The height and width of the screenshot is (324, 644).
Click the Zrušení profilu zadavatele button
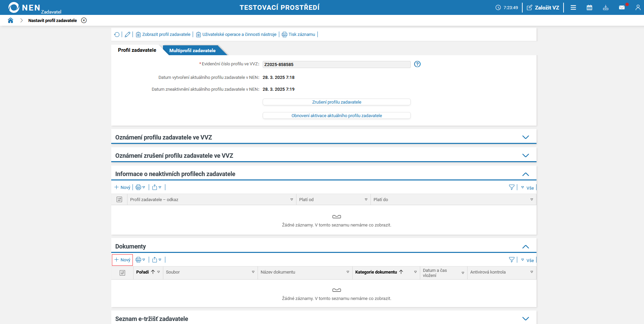[336, 102]
